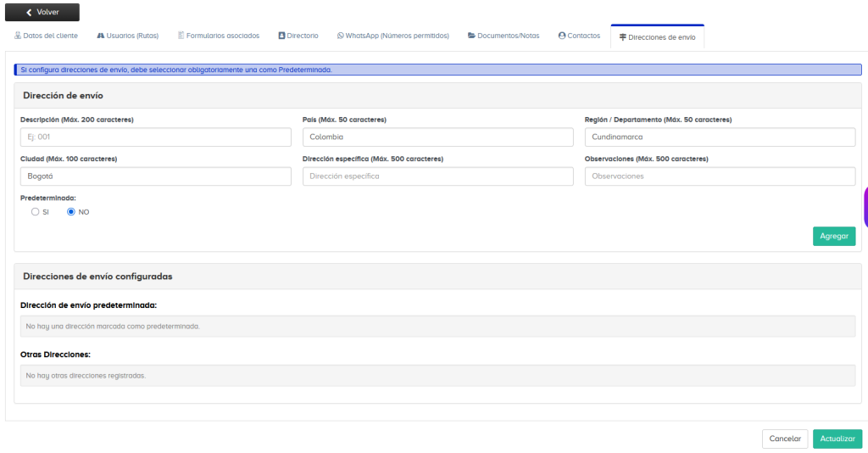This screenshot has height=453, width=868.
Task: Select NO for Predeterminada
Action: [71, 211]
